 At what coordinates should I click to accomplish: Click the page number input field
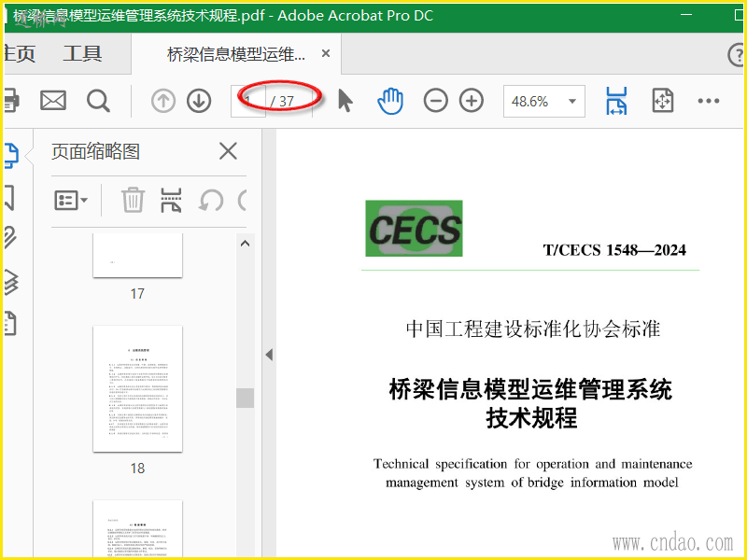(247, 101)
